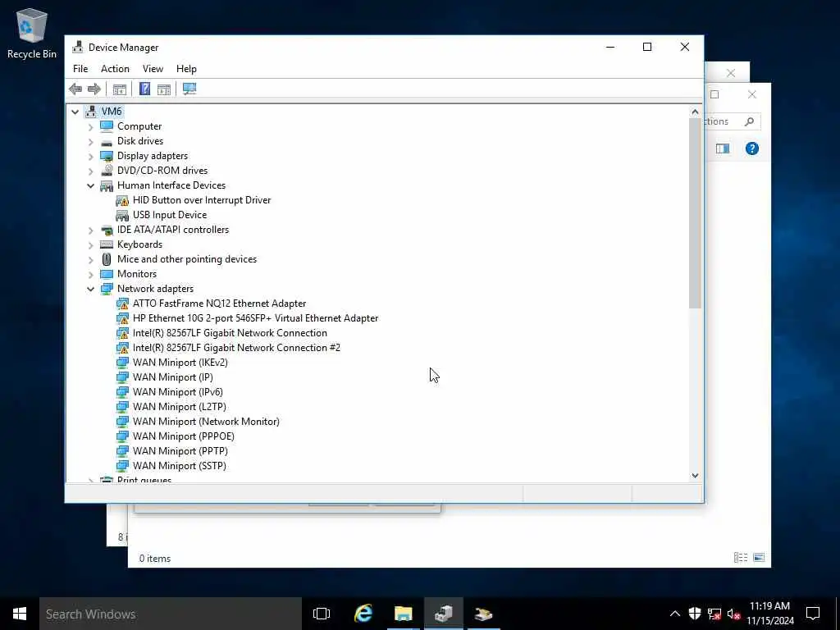The width and height of the screenshot is (840, 630).
Task: Open the Help menu
Action: pyautogui.click(x=186, y=69)
